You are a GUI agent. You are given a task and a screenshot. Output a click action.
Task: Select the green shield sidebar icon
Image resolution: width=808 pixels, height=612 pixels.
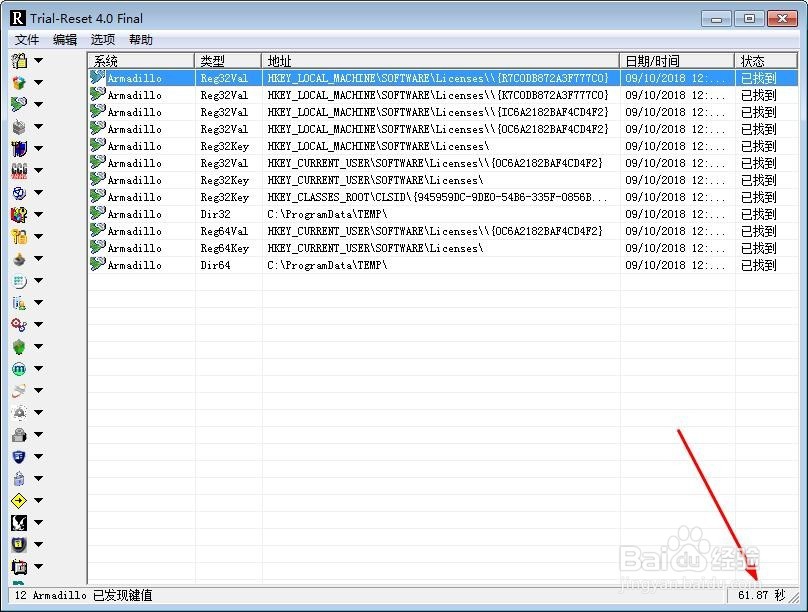pyautogui.click(x=19, y=347)
